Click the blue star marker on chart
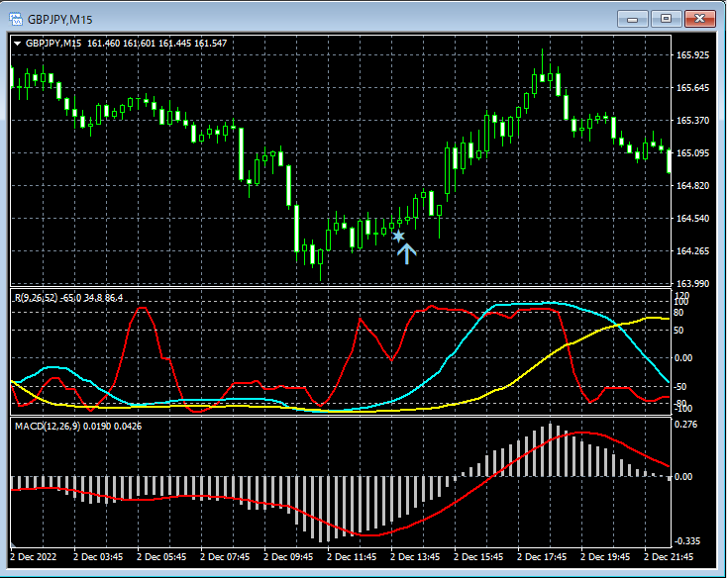728x578 pixels. pyautogui.click(x=398, y=236)
